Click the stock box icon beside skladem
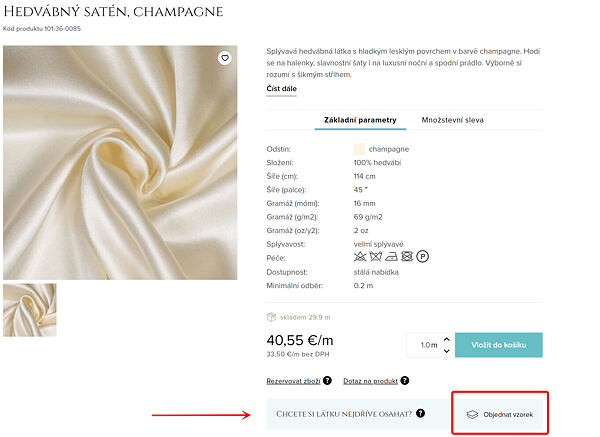 (272, 316)
